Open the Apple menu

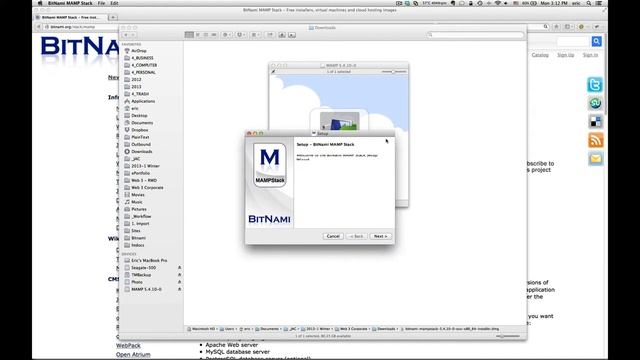(x=40, y=3)
